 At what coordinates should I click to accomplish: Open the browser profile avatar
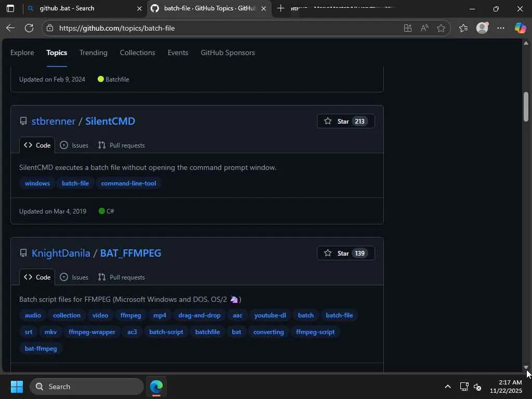pos(482,28)
